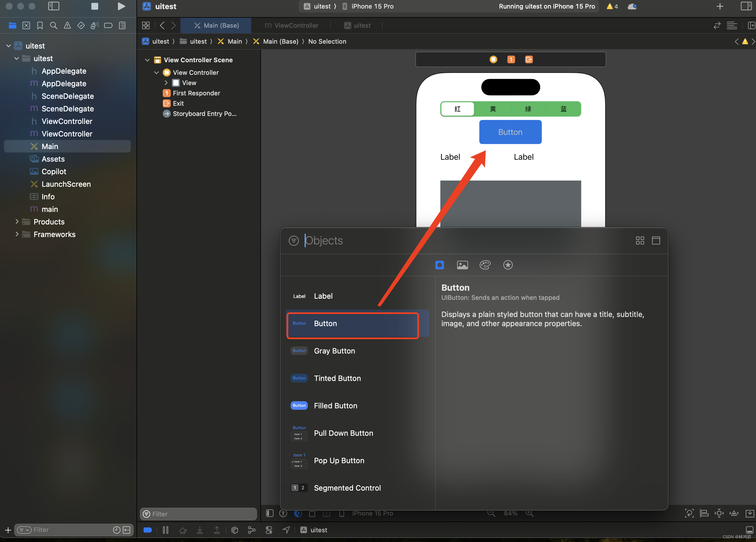The width and height of the screenshot is (756, 542).
Task: Open the Library with the plus button
Action: (720, 6)
